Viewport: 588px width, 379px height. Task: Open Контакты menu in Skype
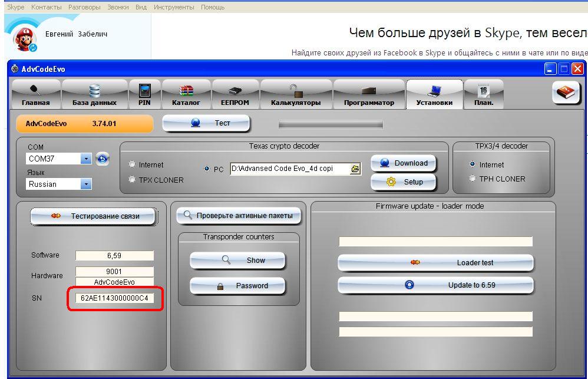[x=46, y=7]
